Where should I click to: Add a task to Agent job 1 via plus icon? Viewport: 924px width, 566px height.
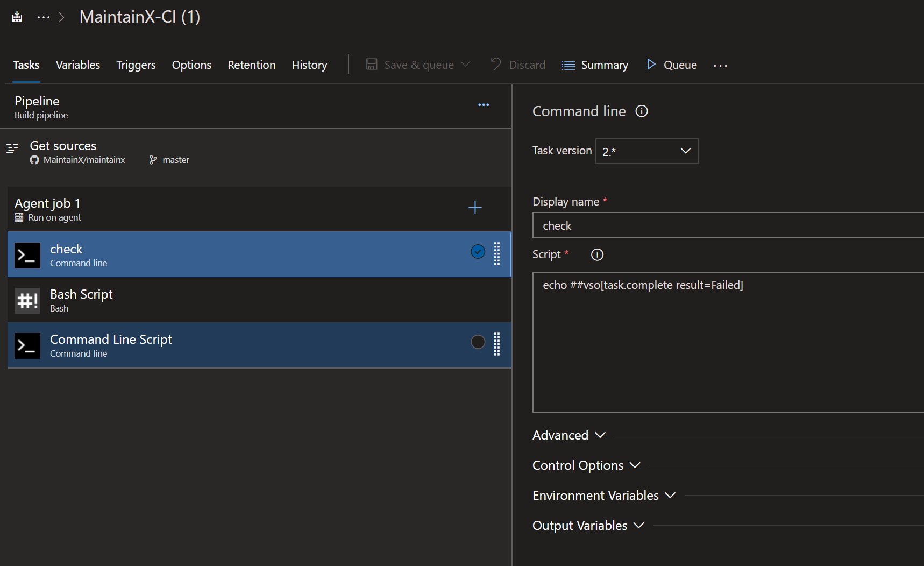(x=475, y=208)
